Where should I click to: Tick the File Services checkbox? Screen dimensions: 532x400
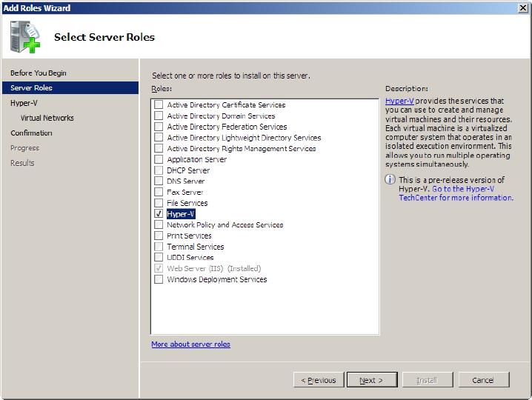point(159,203)
